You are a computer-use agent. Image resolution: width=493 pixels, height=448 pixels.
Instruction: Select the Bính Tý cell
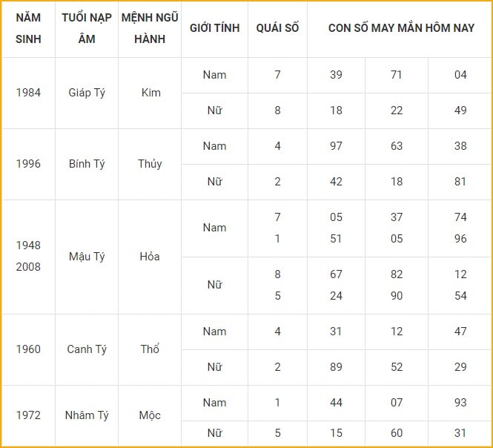click(x=87, y=164)
